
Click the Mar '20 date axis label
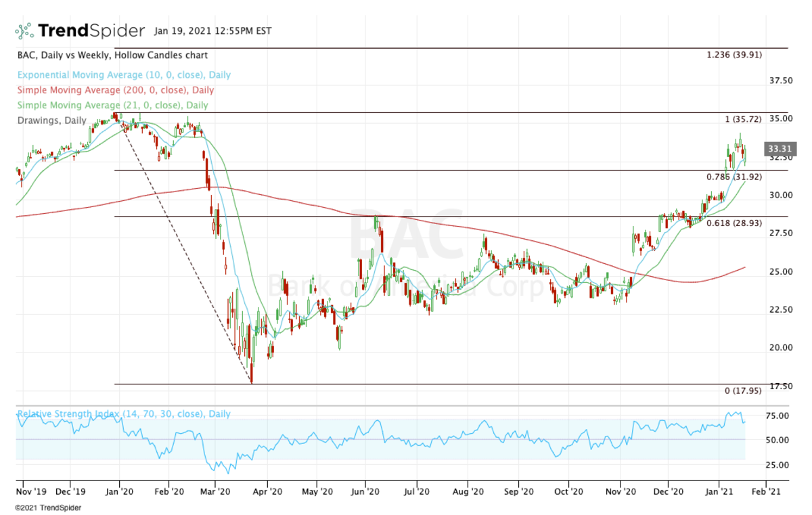click(218, 492)
